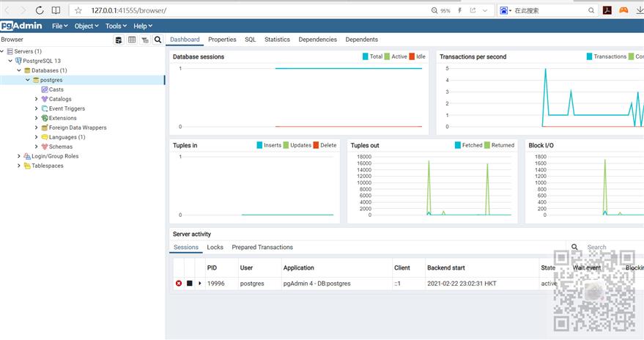Select the Dashboard tab
644x340 pixels.
tap(185, 40)
